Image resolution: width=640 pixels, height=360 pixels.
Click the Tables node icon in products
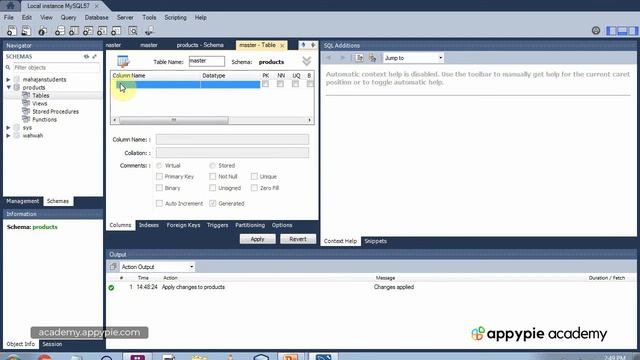[x=26, y=95]
